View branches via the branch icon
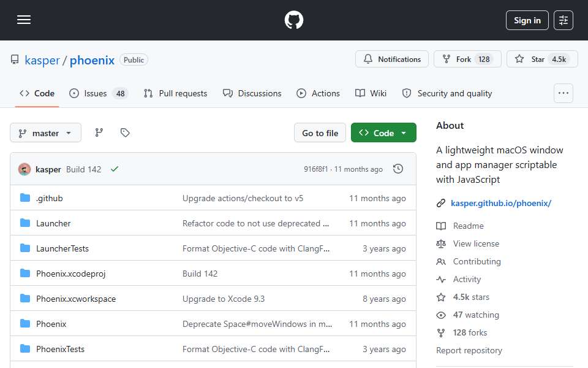 (x=99, y=132)
